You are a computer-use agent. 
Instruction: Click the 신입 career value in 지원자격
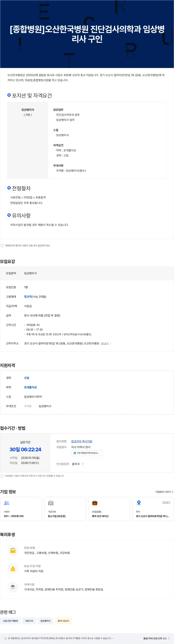coord(26,378)
